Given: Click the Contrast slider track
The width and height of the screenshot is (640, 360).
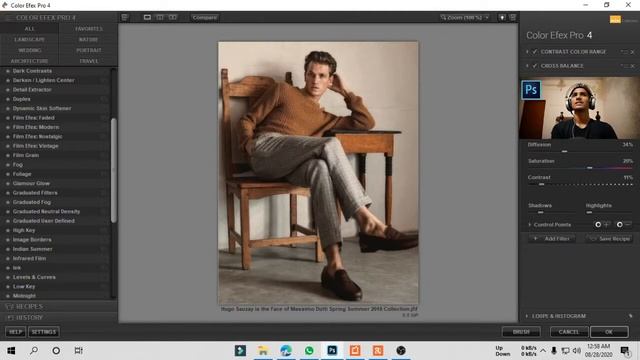Looking at the screenshot, I should [x=580, y=184].
